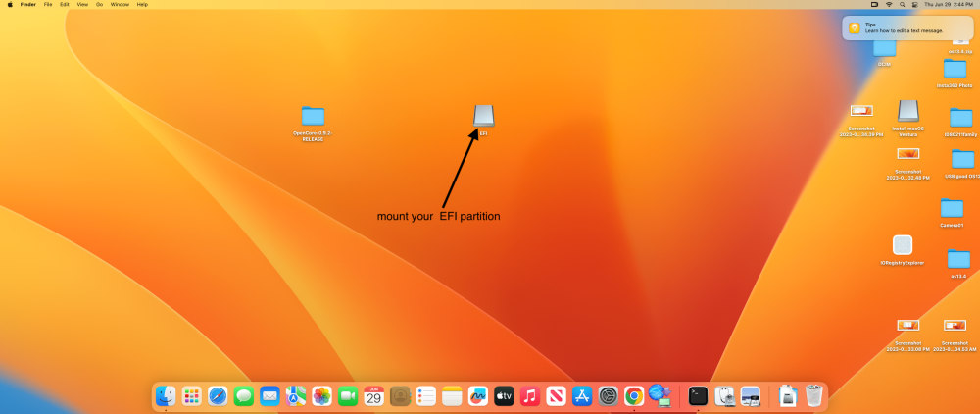Open Terminal in the Dock

(x=698, y=396)
